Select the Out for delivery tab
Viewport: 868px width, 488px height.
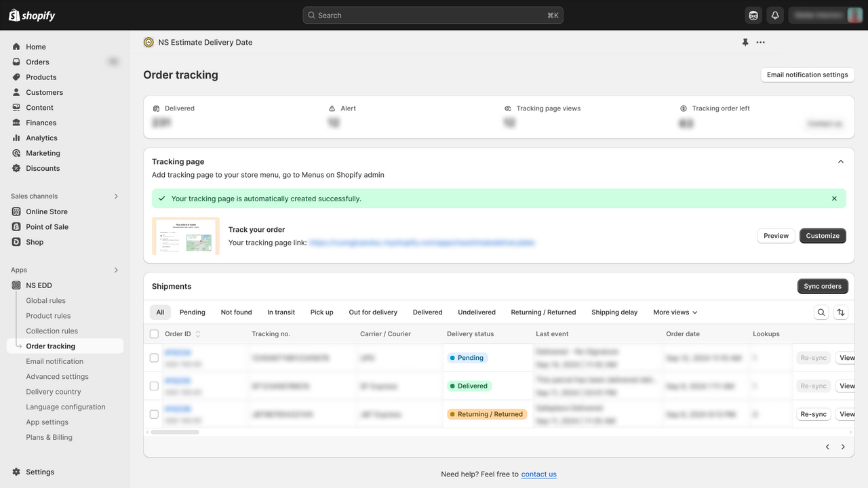(373, 312)
